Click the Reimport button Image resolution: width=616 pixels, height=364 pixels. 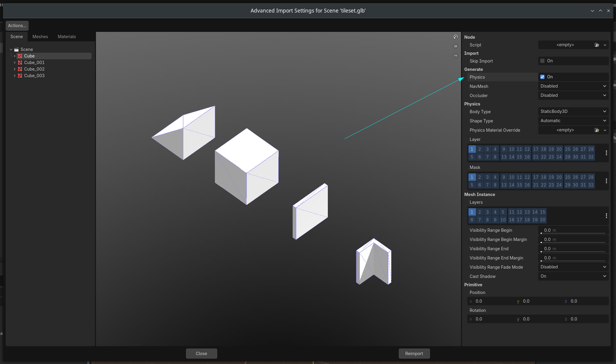coord(414,353)
